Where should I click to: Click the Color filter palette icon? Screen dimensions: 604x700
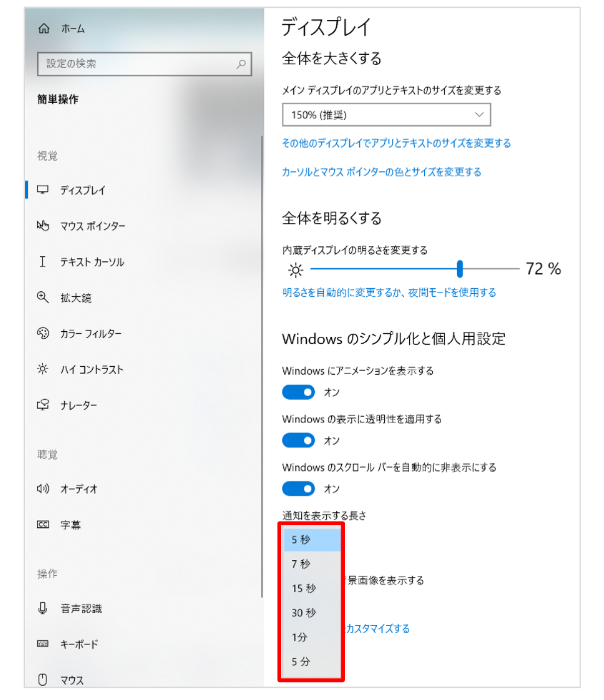43,333
